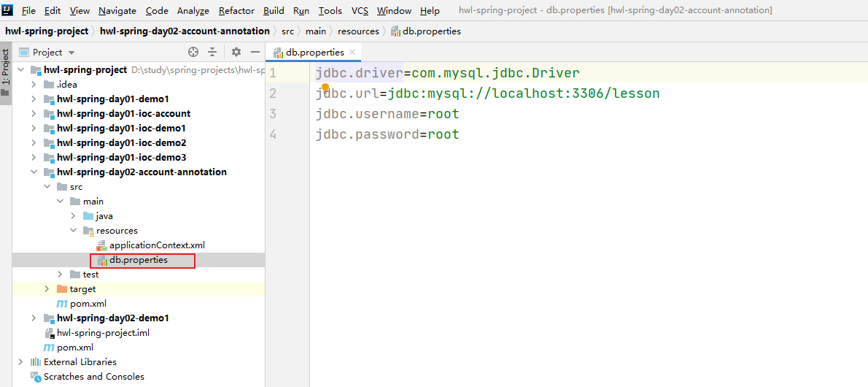Open the Project view dropdown
The width and height of the screenshot is (868, 387).
coord(47,52)
